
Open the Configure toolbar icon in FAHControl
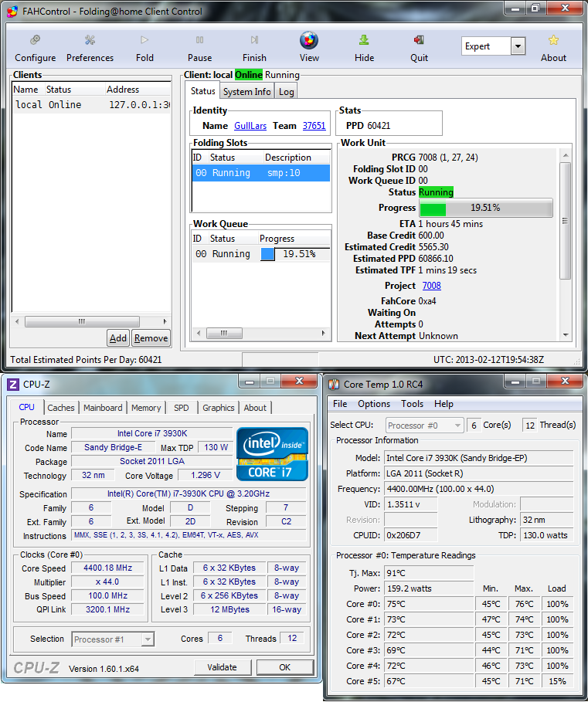click(x=35, y=40)
